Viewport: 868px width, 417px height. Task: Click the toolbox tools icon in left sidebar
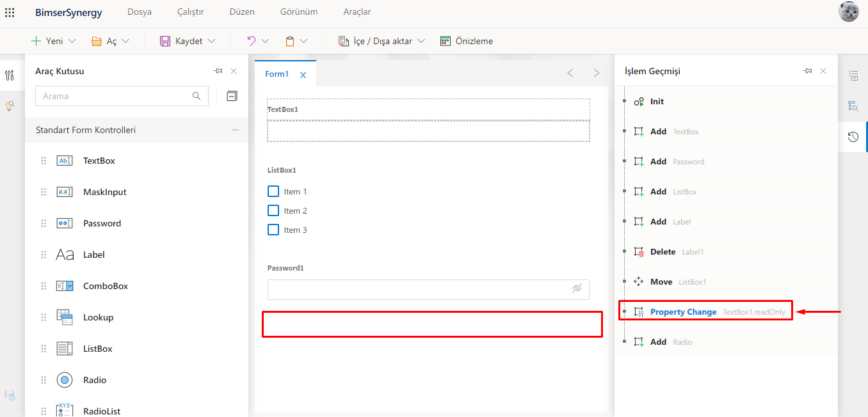coord(10,75)
